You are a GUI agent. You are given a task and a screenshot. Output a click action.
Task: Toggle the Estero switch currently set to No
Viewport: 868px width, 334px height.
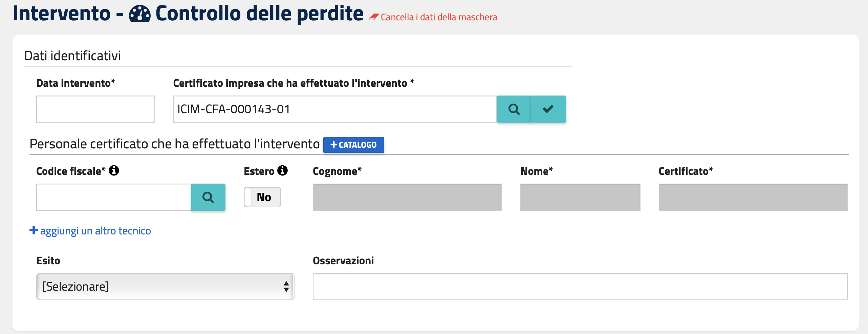(x=262, y=197)
